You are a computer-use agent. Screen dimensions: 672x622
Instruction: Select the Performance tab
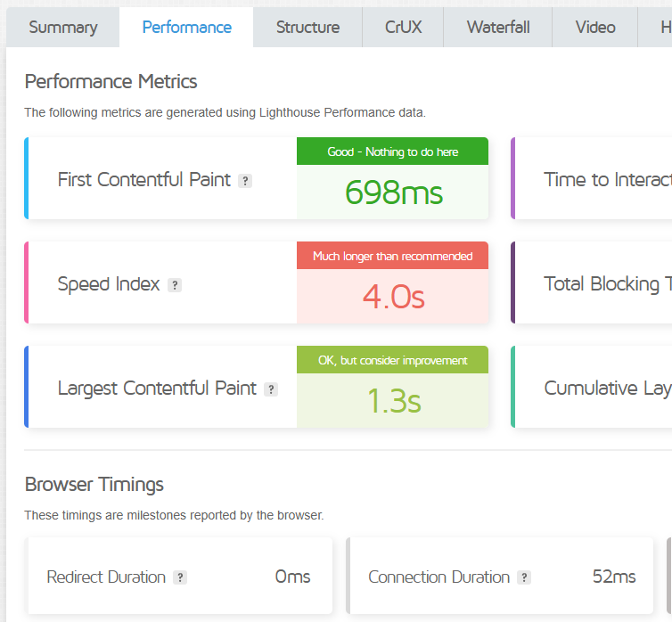pos(187,28)
